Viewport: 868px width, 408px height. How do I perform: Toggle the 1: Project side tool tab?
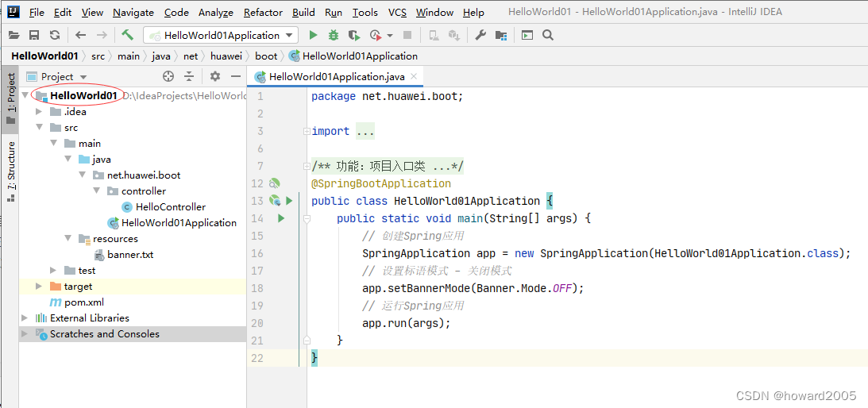10,100
